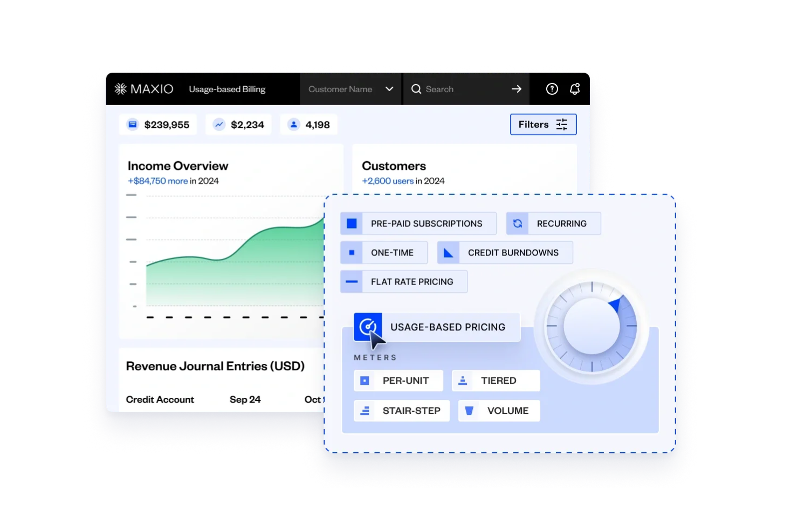Click the $2,234 stat
798x532 pixels.
tap(238, 125)
